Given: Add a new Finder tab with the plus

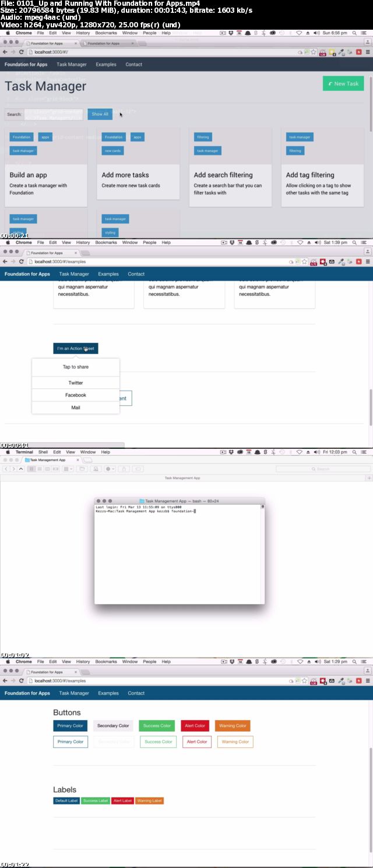Looking at the screenshot, I should coord(369,478).
